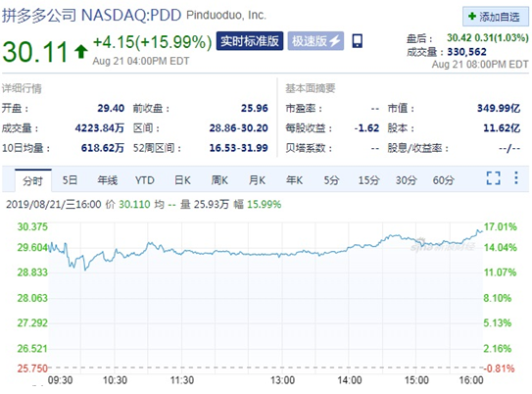Click the EPS value -1.62
The image size is (532, 394).
pyautogui.click(x=366, y=128)
